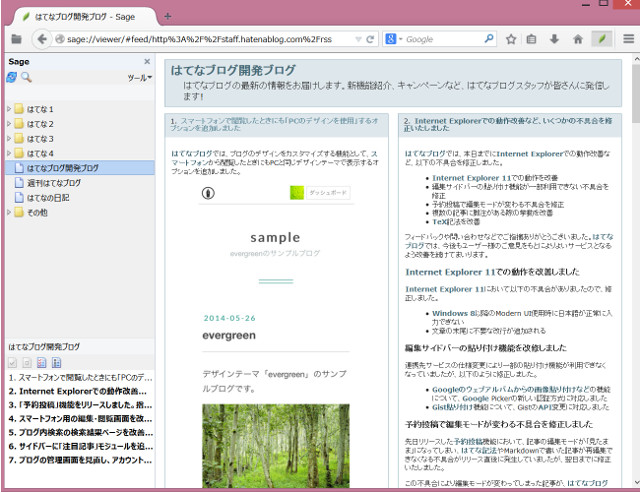Expand the はてな2 folder

pos(9,124)
